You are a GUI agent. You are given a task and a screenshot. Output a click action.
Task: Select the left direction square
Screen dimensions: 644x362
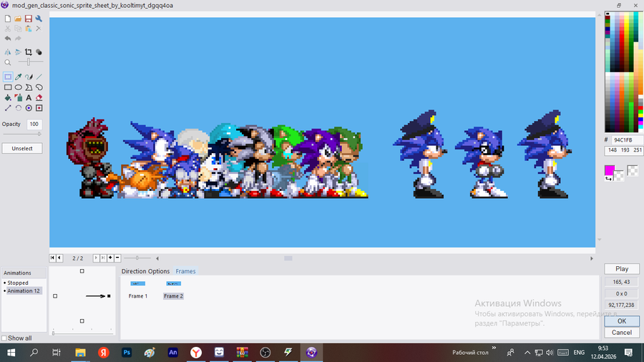55,296
